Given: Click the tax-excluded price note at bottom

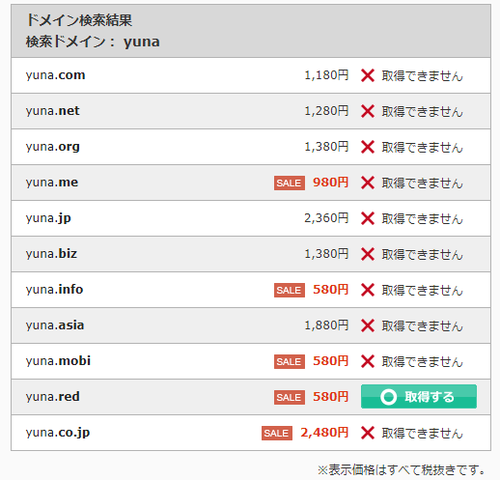Looking at the screenshot, I should (x=401, y=470).
